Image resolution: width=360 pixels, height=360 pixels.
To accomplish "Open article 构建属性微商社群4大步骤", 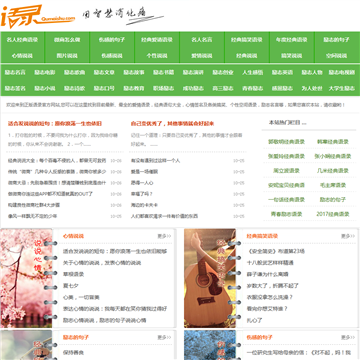I will point(34,205).
